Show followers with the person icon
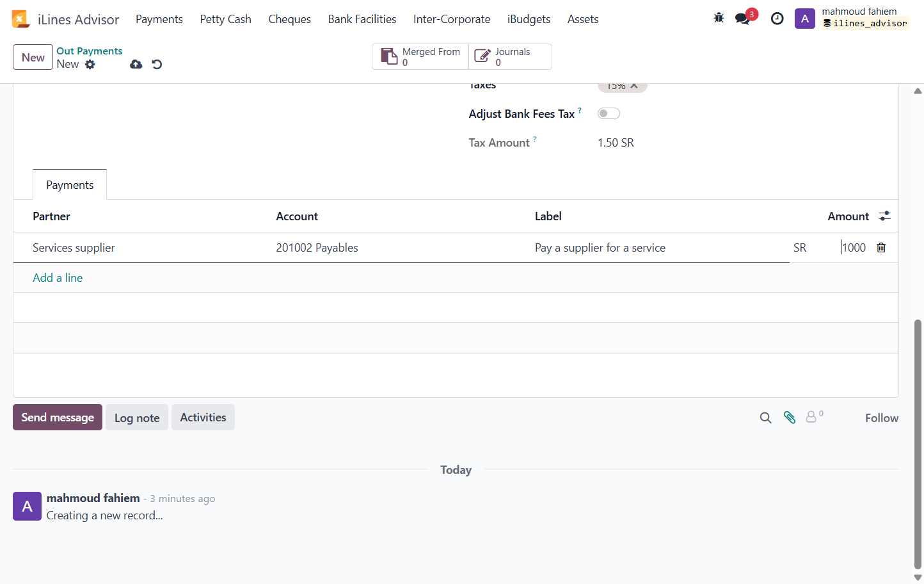Viewport: 924px width, 584px height. 811,417
